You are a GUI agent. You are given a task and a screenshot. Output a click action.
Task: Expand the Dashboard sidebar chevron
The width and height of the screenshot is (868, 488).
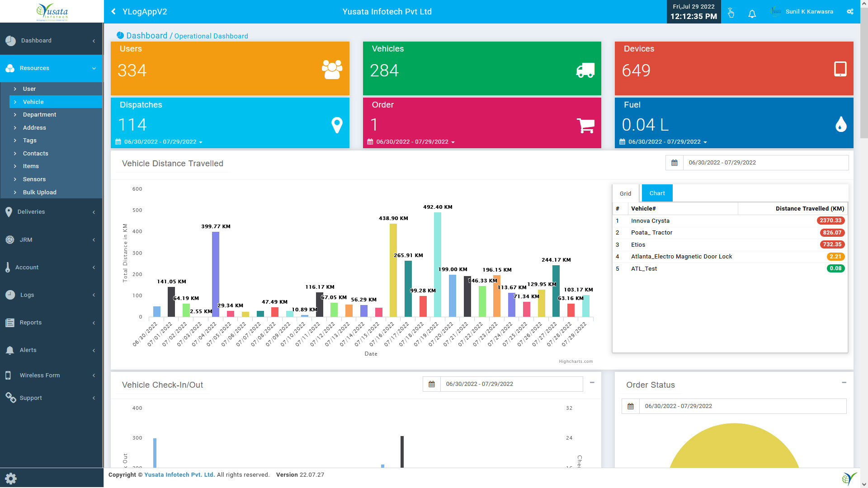[x=94, y=41]
